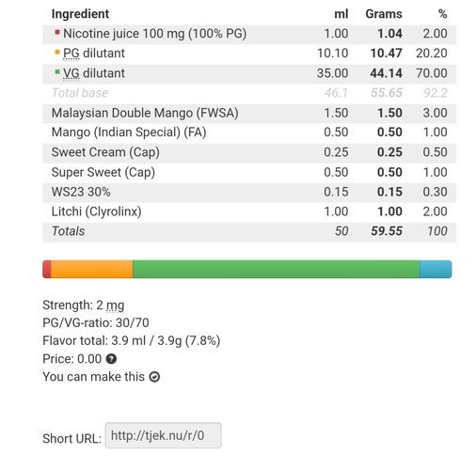Select the Mango (Indian Special) (FA) row
This screenshot has height=470, width=476.
pos(249,133)
